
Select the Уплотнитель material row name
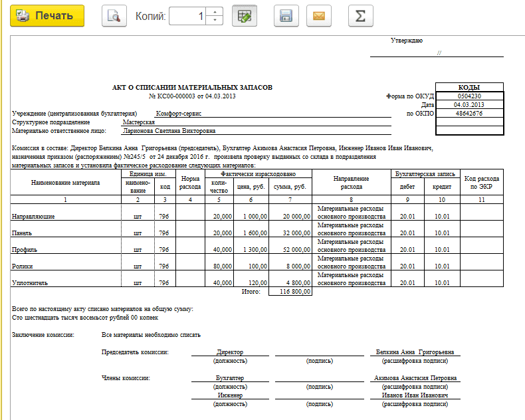pyautogui.click(x=30, y=283)
